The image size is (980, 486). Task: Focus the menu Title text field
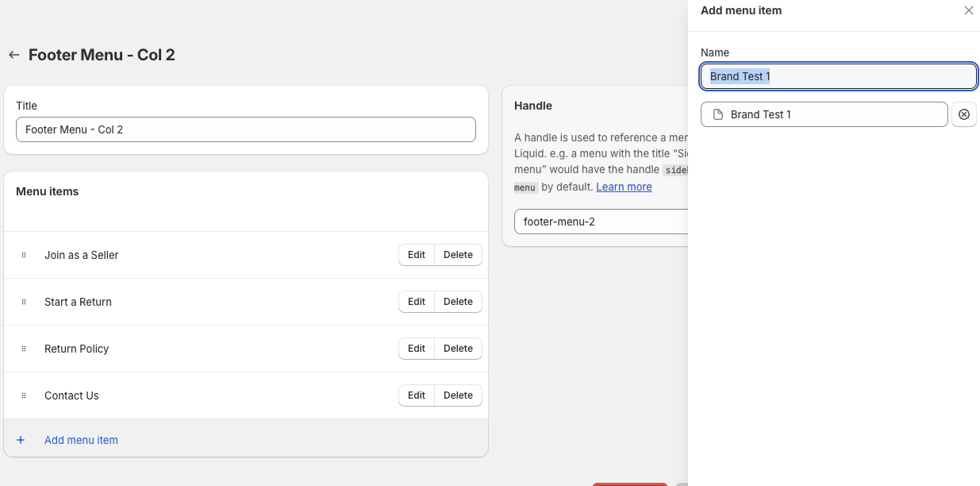246,129
